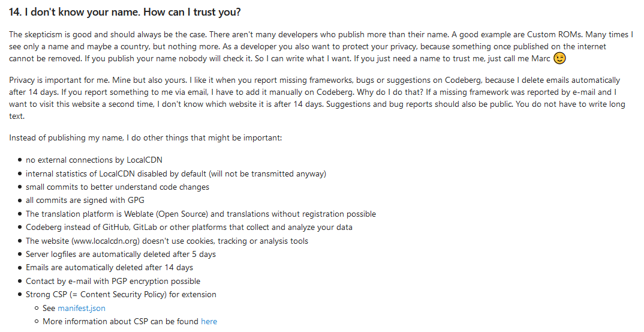Click the word 'See' before manifest.json
The width and height of the screenshot is (644, 332).
tap(49, 308)
